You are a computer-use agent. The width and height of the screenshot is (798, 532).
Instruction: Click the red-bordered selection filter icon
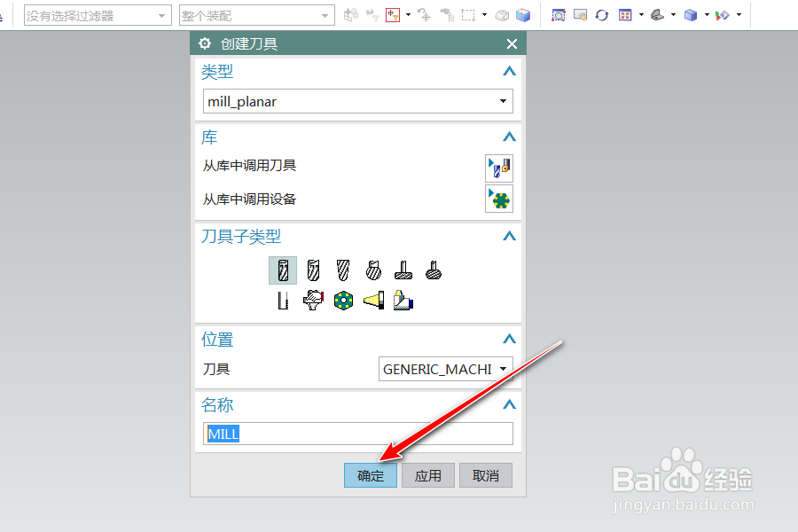393,15
